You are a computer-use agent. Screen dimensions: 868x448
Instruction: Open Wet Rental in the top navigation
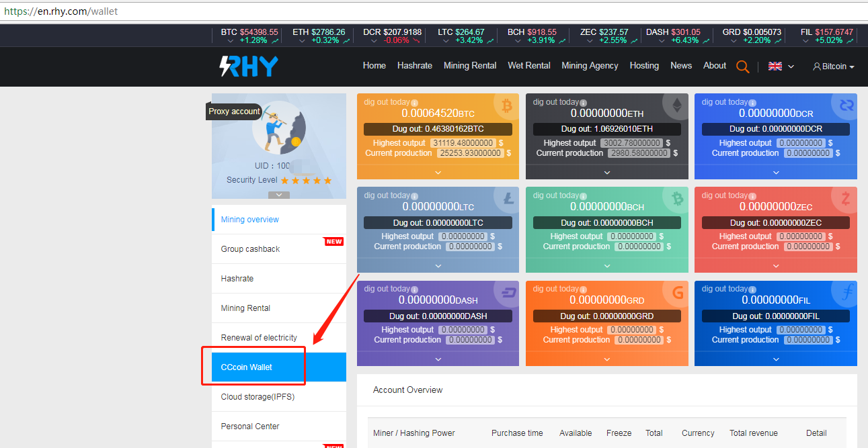[529, 66]
